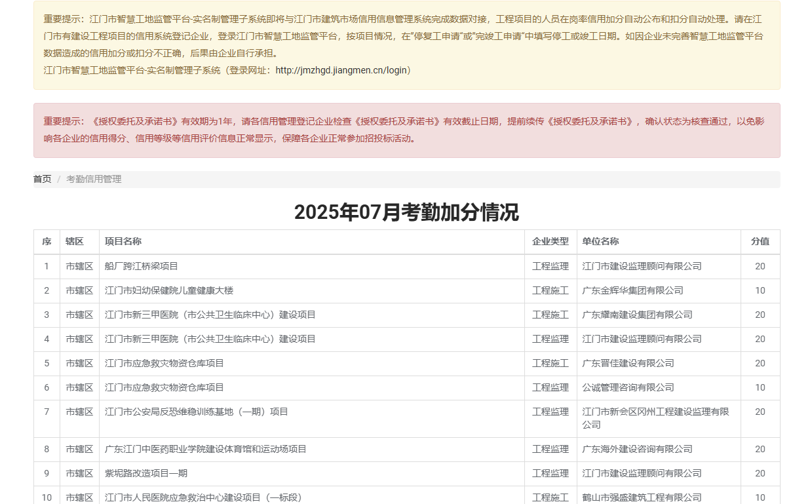
Task: Select the 广东江门中医药职业学院 project cell
Action: [x=312, y=449]
